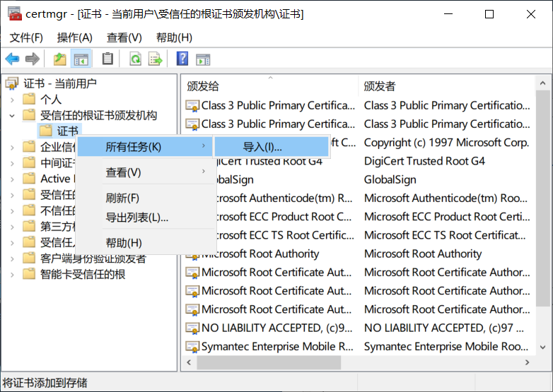Expand the 智能卡受信任的根 folder node
This screenshot has width=553, height=392.
click(x=12, y=275)
